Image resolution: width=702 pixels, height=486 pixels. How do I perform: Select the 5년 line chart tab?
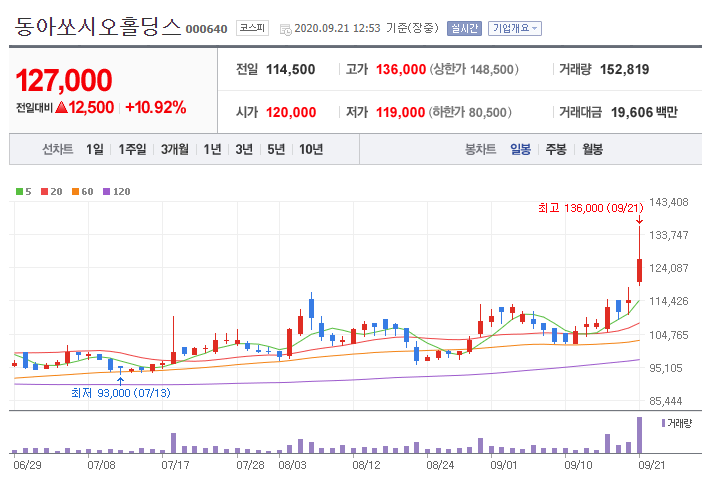(x=276, y=149)
